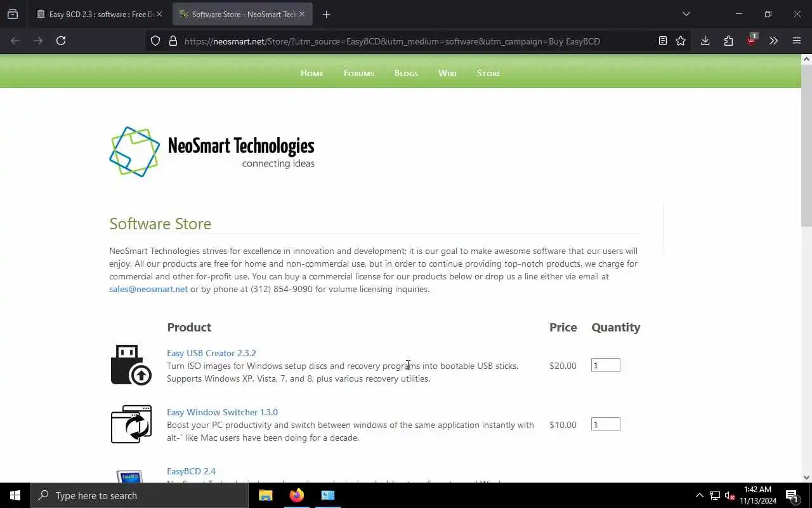Click the NeoSmart Technologies logo
Image resolution: width=812 pixels, height=508 pixels.
pos(212,151)
